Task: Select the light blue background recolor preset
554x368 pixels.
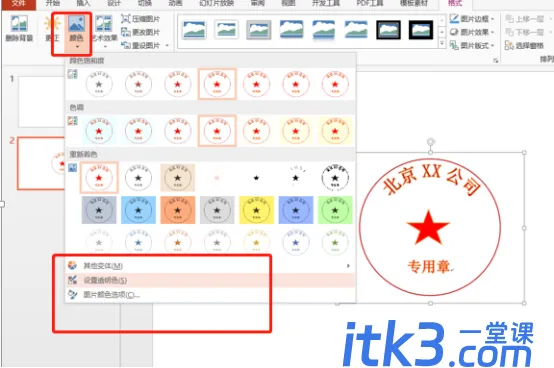Action: coord(138,210)
